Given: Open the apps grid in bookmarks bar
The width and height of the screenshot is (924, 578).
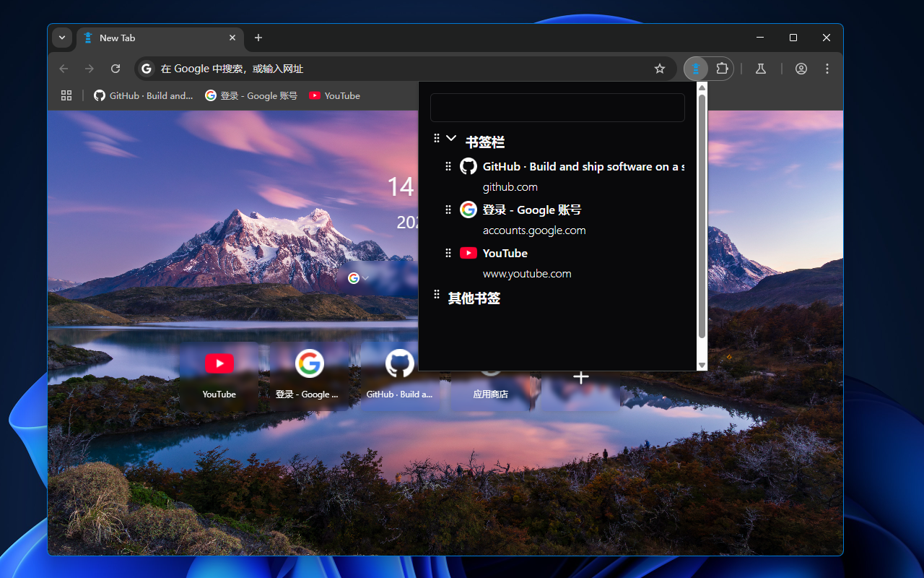Looking at the screenshot, I should (66, 95).
